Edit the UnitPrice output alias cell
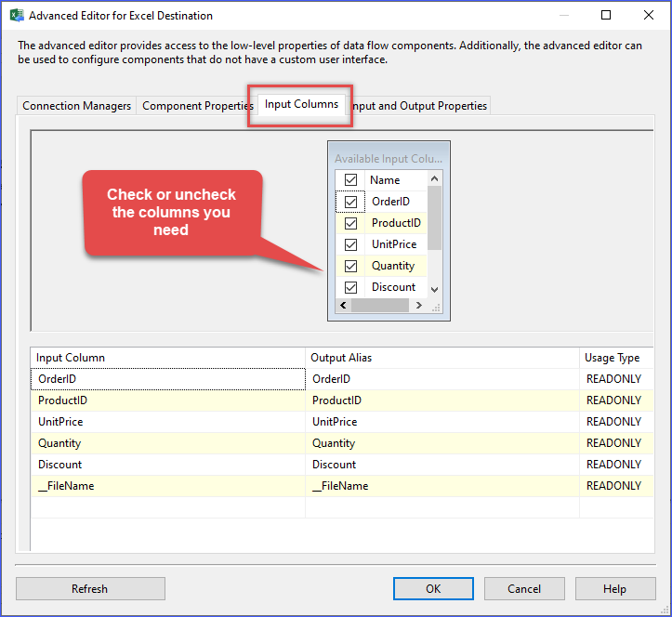The width and height of the screenshot is (672, 617). (442, 422)
